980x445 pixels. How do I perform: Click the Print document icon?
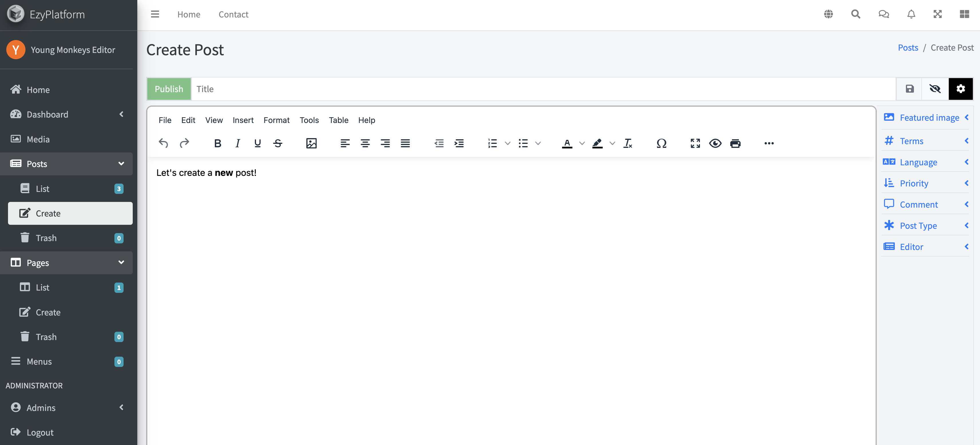(735, 143)
